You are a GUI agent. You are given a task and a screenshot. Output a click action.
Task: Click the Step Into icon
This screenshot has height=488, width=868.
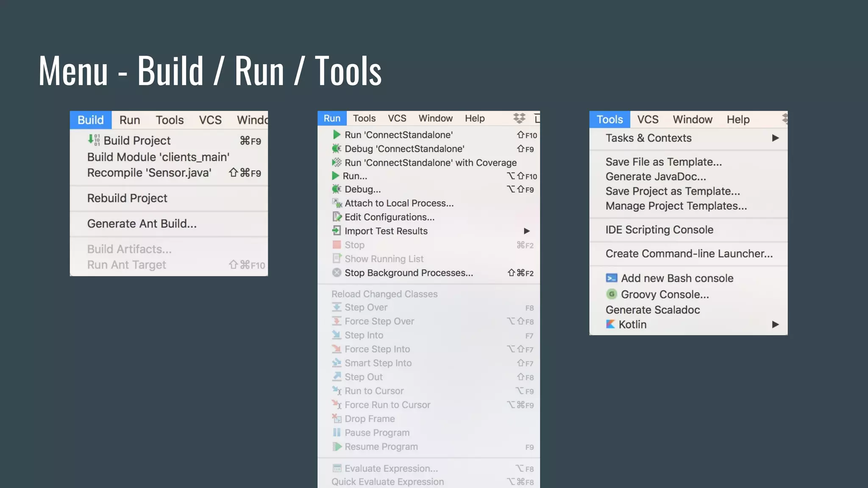click(x=337, y=335)
